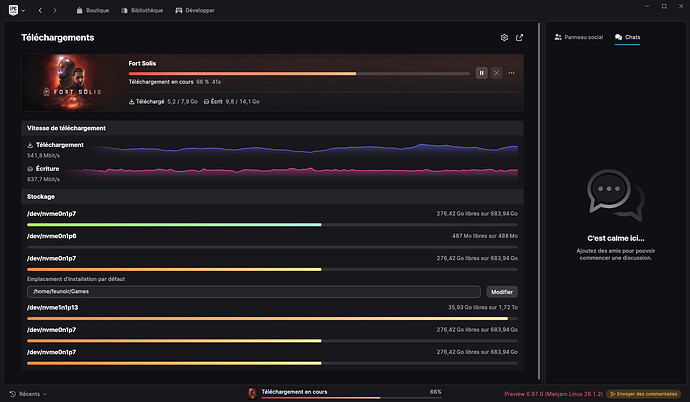This screenshot has width=690, height=402.
Task: Click the main panel vertical scrollbar
Action: pos(539,201)
